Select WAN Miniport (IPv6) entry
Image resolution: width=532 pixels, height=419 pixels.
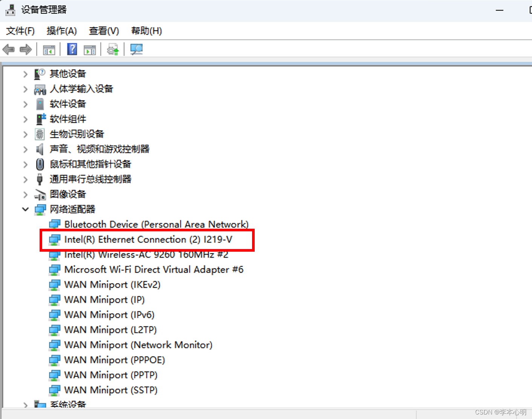point(109,315)
